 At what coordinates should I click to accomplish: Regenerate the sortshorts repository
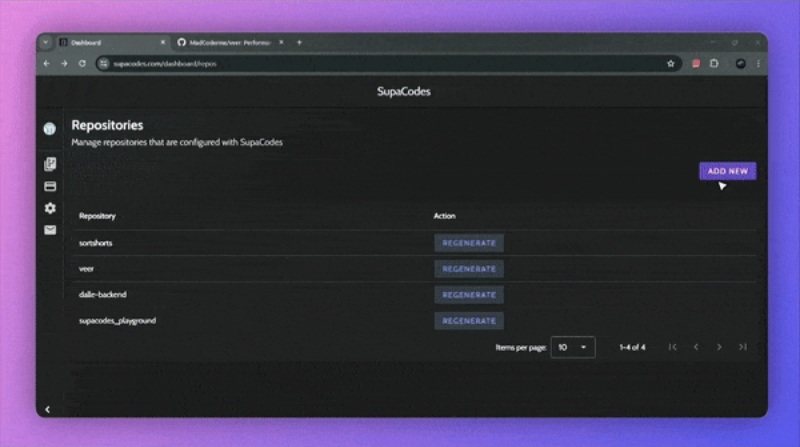point(469,243)
